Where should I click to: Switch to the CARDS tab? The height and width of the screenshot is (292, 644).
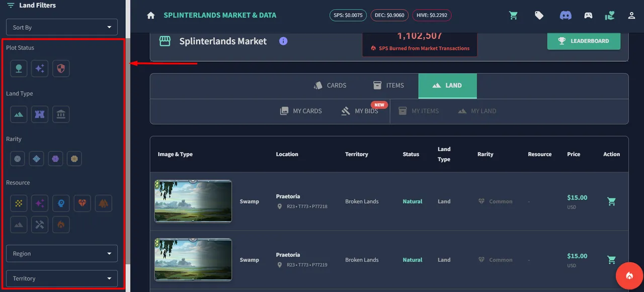(330, 85)
